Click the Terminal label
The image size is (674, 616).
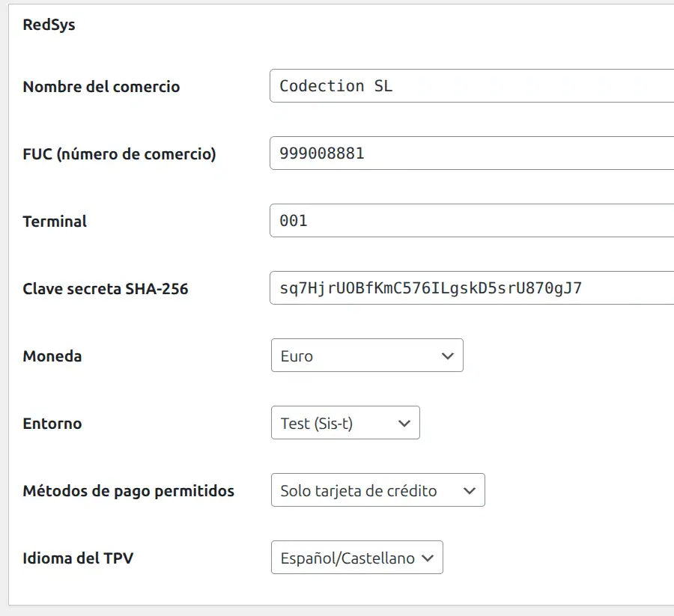[x=55, y=222]
